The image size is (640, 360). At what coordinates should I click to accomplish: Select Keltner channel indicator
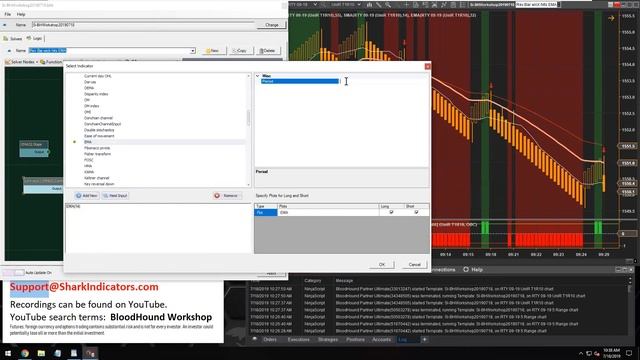coord(97,178)
